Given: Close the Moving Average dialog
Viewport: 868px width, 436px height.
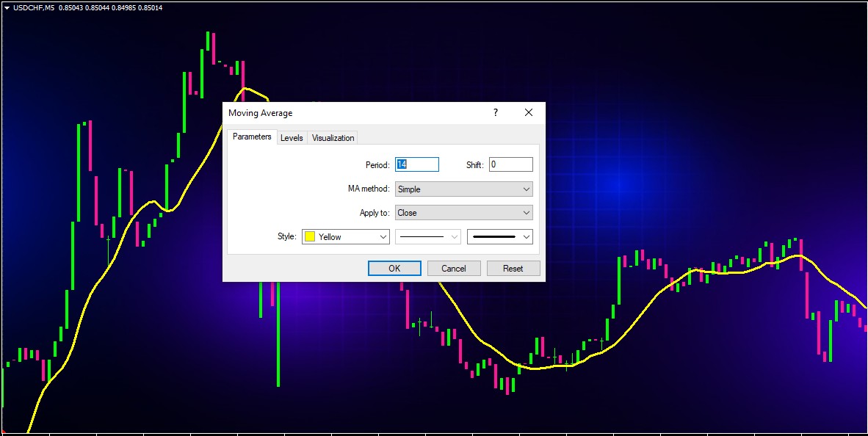Looking at the screenshot, I should (528, 112).
